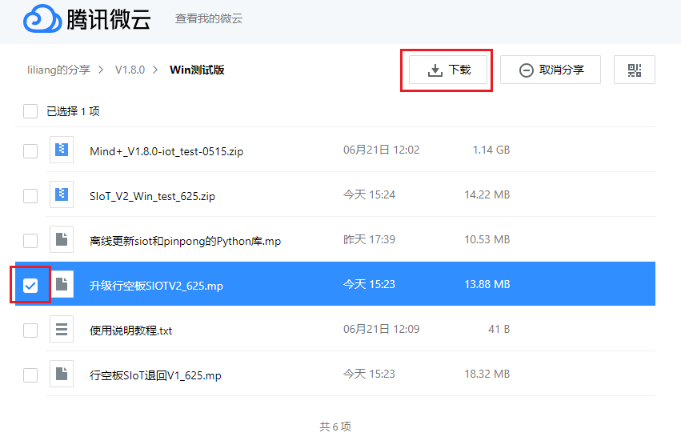Click the Win测试版 breadcrumb

click(x=197, y=70)
